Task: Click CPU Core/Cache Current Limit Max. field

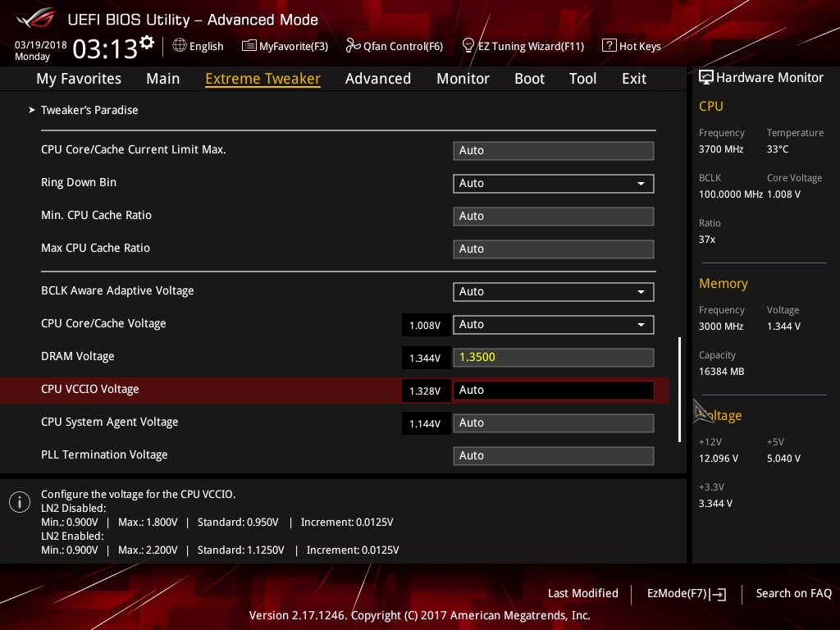Action: click(554, 151)
